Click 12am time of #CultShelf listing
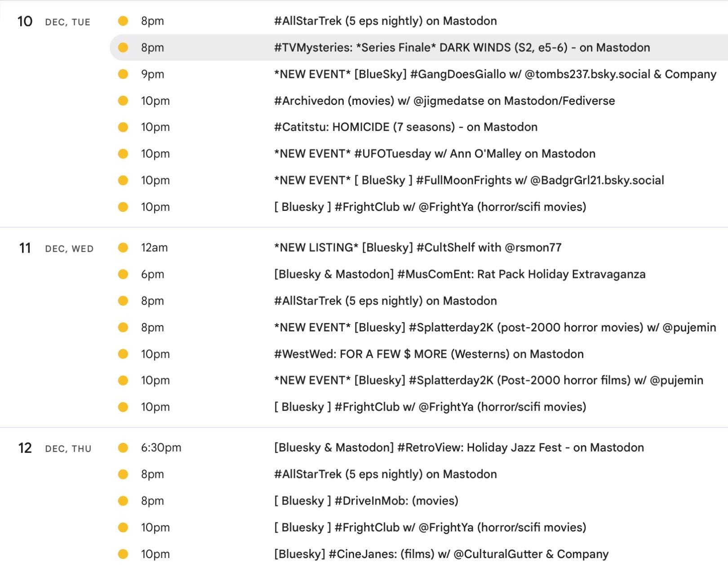This screenshot has width=728, height=571. coord(155,248)
